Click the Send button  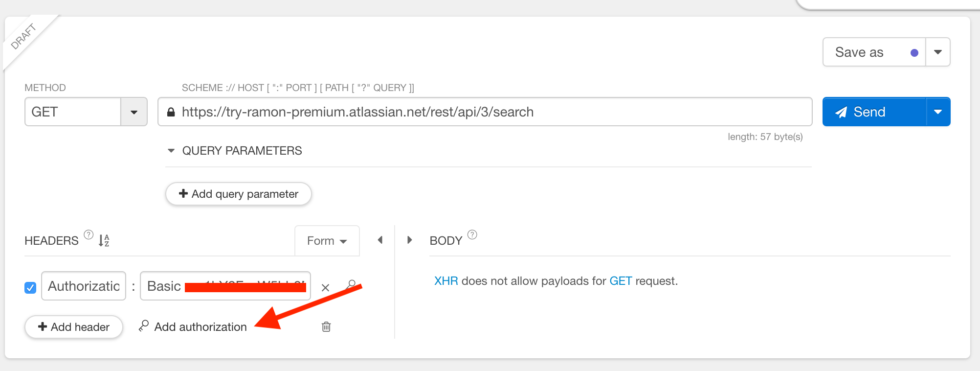click(870, 112)
